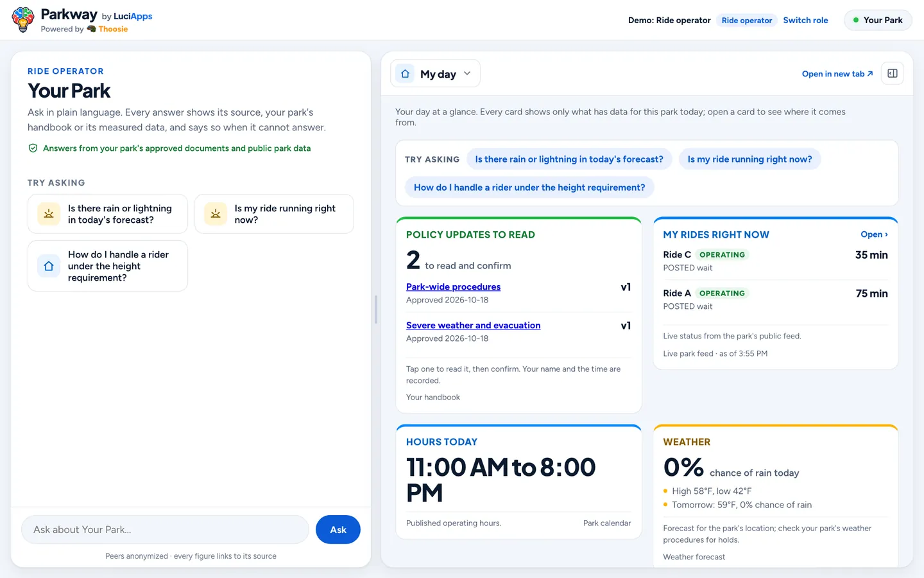Click house icon on height requirement card
The width and height of the screenshot is (924, 578).
[x=49, y=266]
